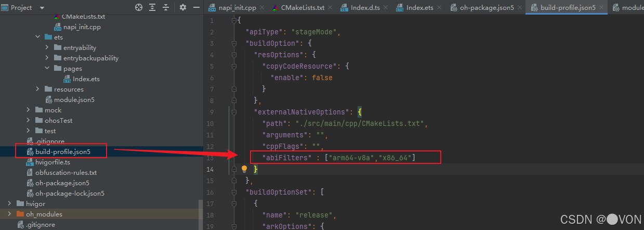Screen dimensions: 644x230
Task: Expand the resources folder
Action: point(37,89)
